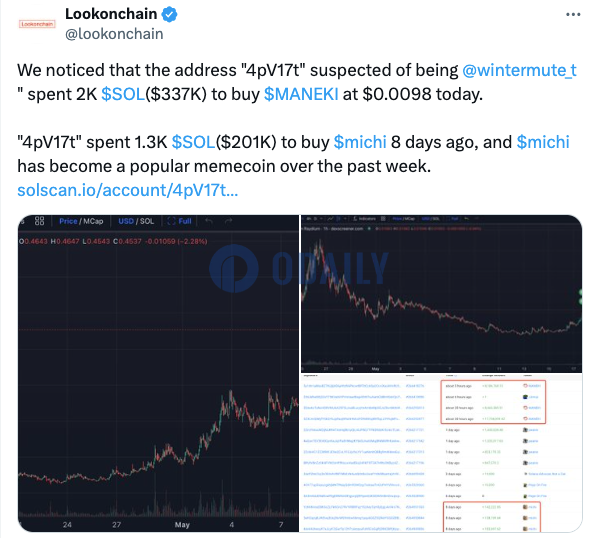Click the chart layout grid icon
This screenshot has height=538, width=598.
[39, 221]
